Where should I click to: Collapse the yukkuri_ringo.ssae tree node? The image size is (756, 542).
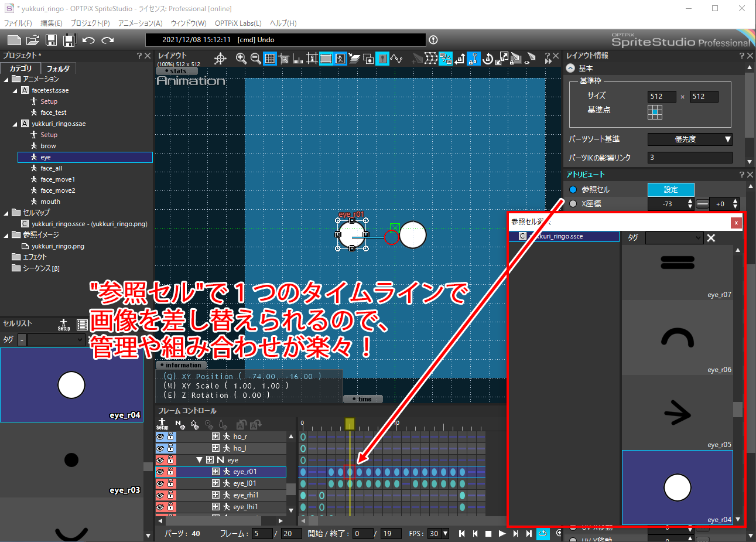click(x=15, y=124)
